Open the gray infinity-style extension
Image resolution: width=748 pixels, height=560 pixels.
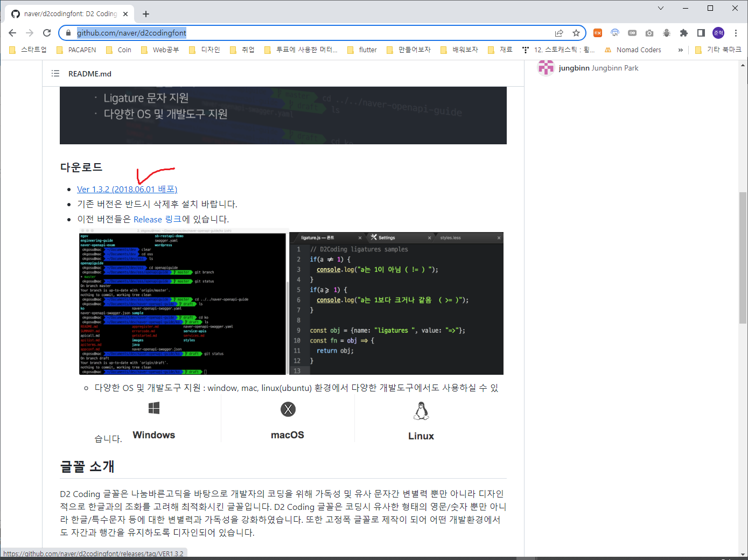tap(632, 33)
